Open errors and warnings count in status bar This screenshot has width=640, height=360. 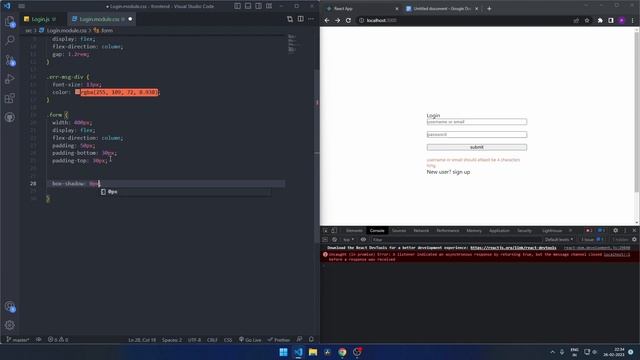click(x=58, y=340)
